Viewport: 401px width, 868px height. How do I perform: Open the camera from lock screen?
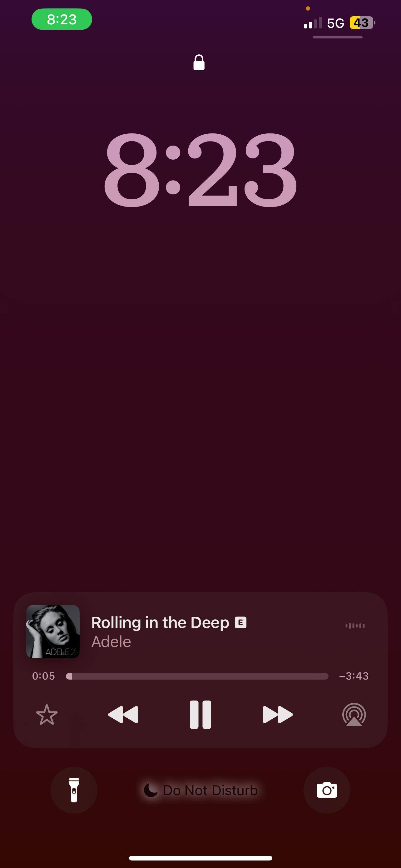click(x=327, y=790)
